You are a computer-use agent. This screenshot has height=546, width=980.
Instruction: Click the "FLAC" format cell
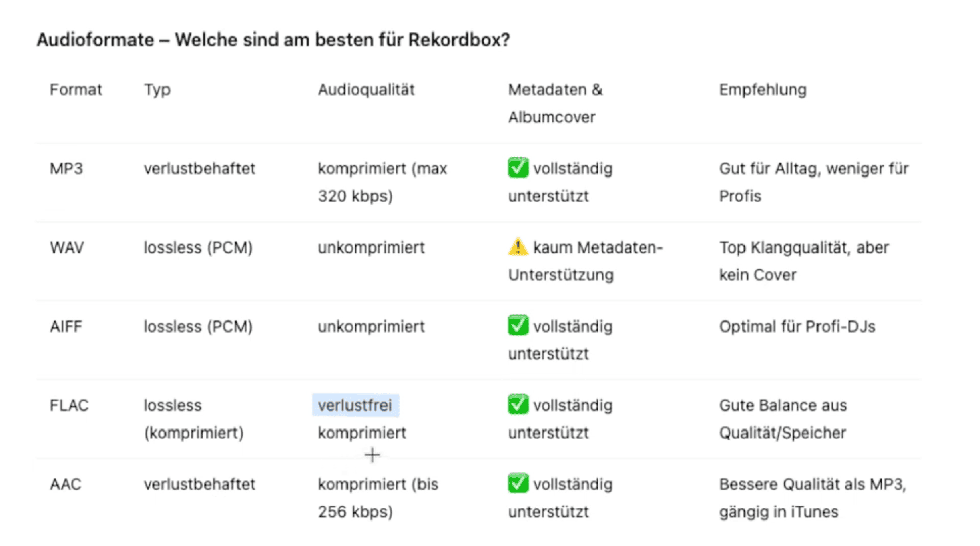pyautogui.click(x=69, y=405)
